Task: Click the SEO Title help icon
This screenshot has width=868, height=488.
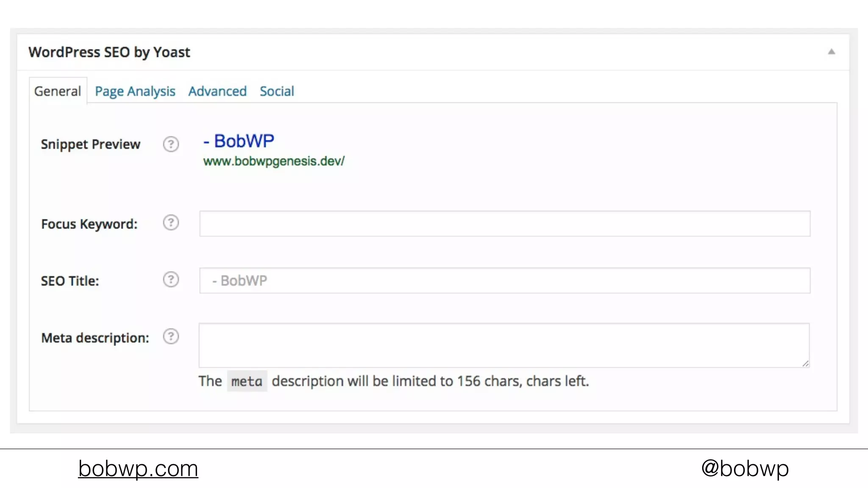Action: click(171, 280)
